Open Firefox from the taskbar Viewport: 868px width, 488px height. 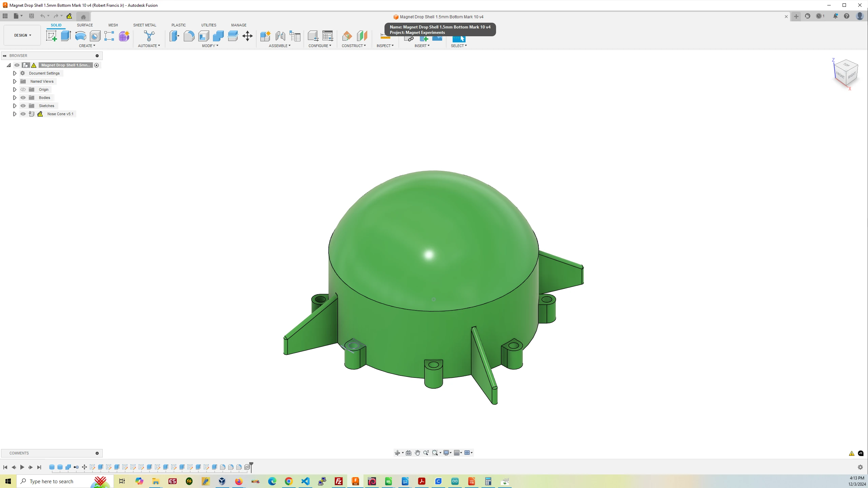[239, 481]
